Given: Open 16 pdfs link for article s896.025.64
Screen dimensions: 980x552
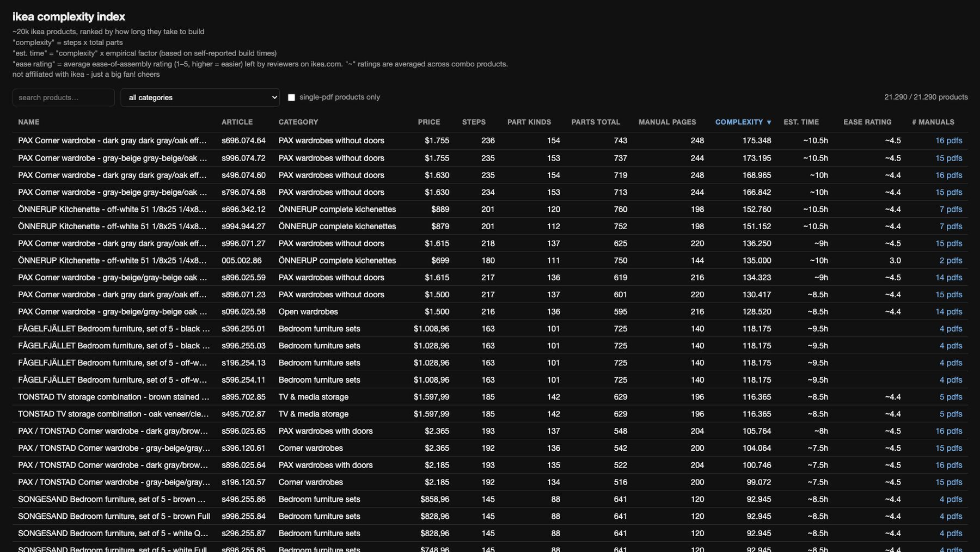Looking at the screenshot, I should tap(948, 465).
